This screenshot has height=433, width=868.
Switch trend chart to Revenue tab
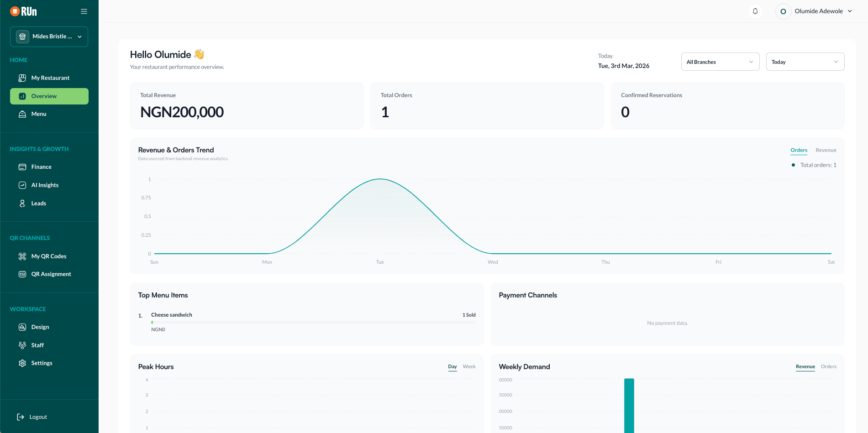826,150
